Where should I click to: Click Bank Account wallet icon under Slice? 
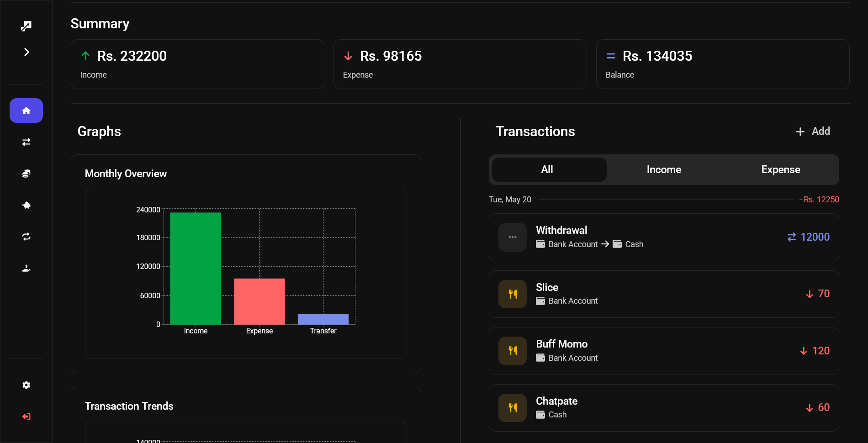540,301
